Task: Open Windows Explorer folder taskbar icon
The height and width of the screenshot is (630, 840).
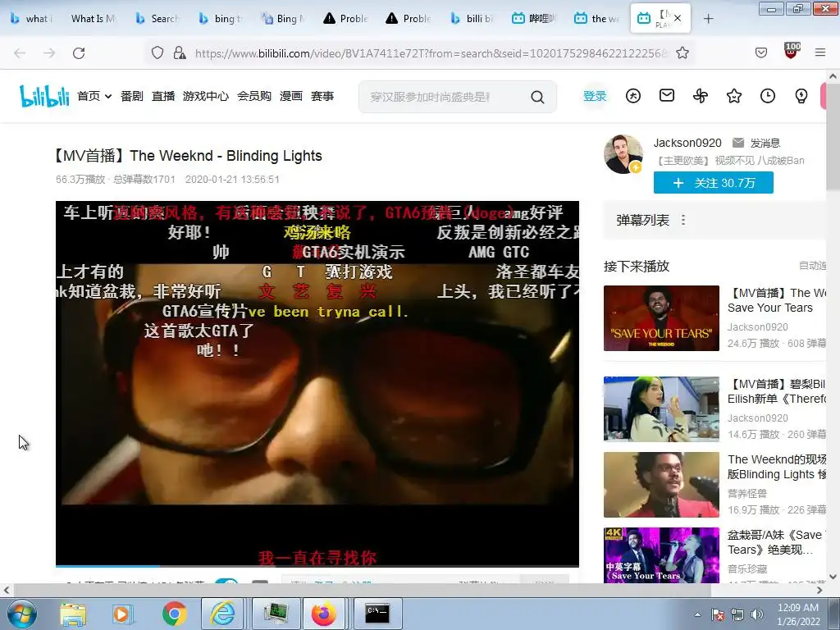Action: (73, 614)
